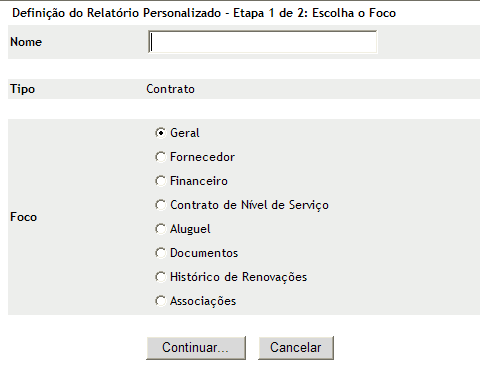
Task: Click the Nome field label
Action: [x=26, y=42]
